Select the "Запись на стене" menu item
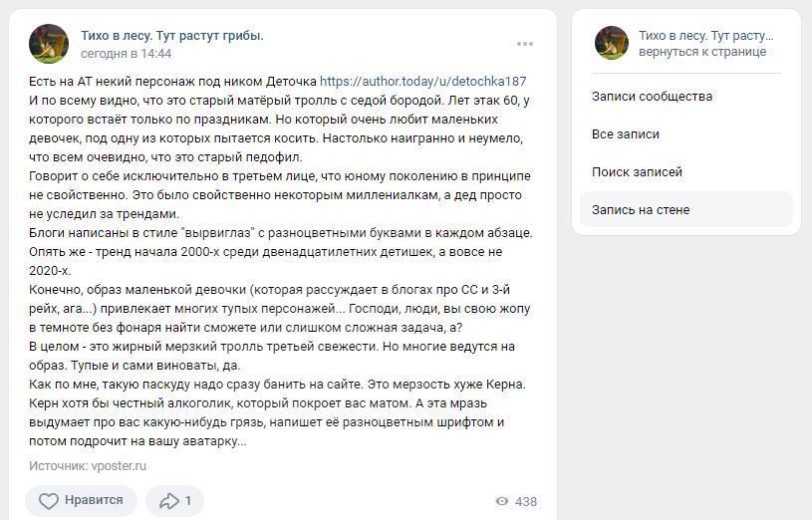This screenshot has height=520, width=812. [640, 210]
